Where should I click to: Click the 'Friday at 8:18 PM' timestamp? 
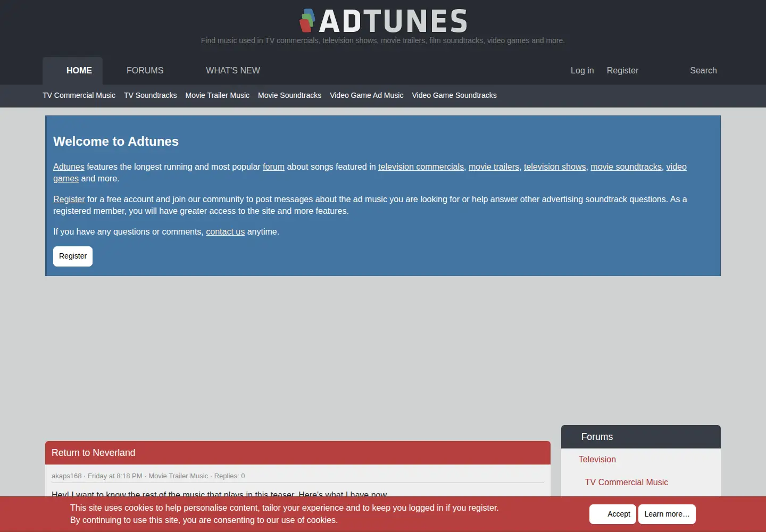coord(115,476)
